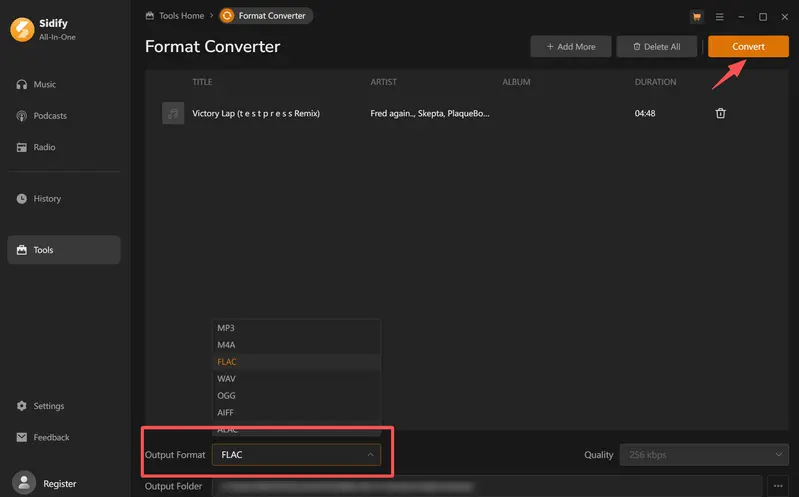The height and width of the screenshot is (497, 799).
Task: Click the user avatar icon
Action: tap(24, 483)
